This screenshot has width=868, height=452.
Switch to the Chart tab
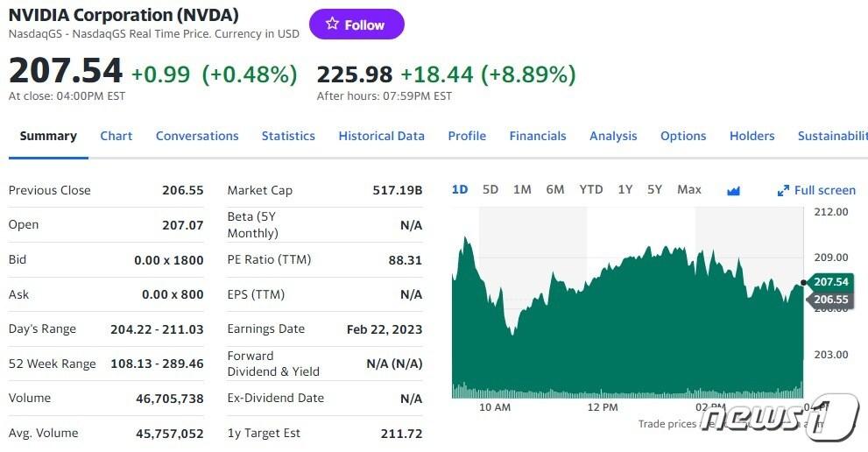pyautogui.click(x=116, y=136)
